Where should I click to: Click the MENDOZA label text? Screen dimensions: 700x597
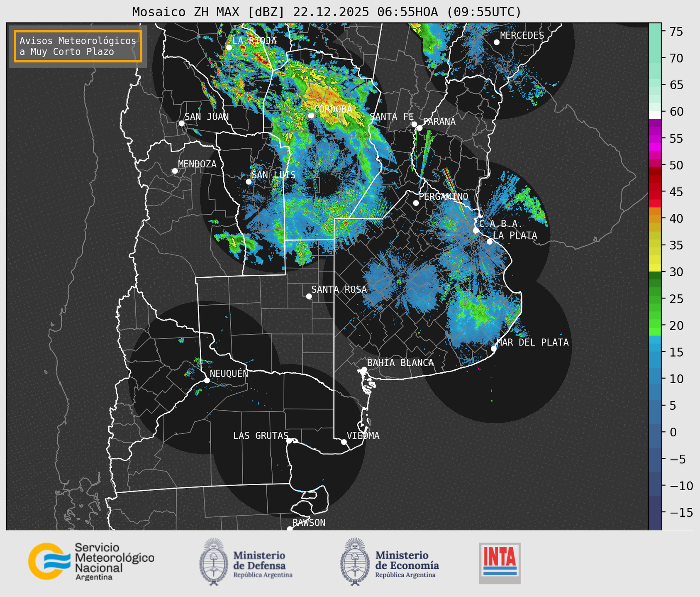point(197,164)
